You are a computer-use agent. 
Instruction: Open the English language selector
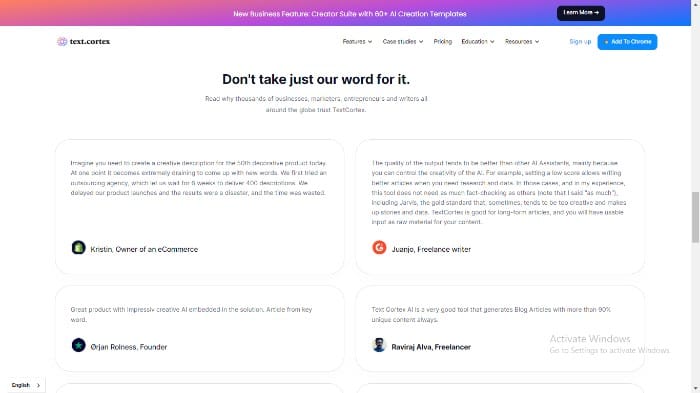(26, 385)
